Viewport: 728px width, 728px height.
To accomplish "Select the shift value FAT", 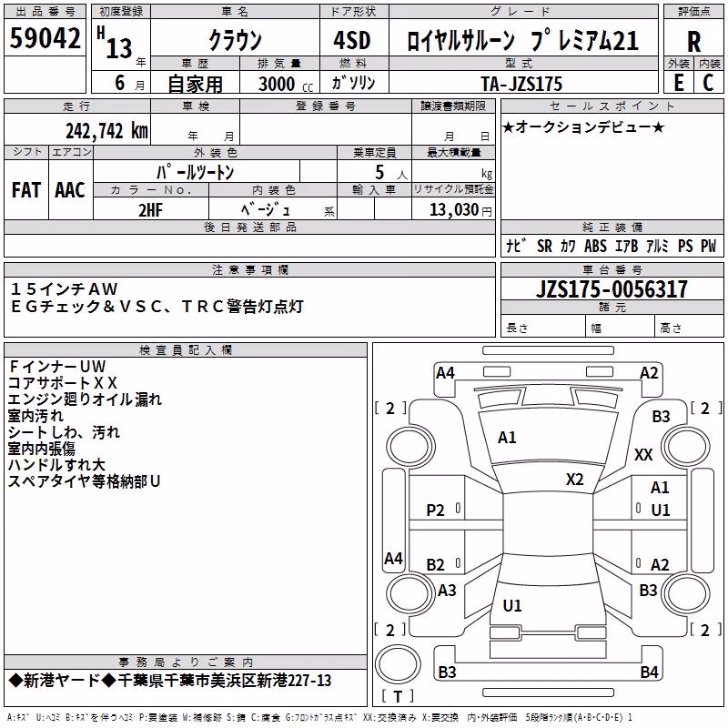I will [x=26, y=190].
